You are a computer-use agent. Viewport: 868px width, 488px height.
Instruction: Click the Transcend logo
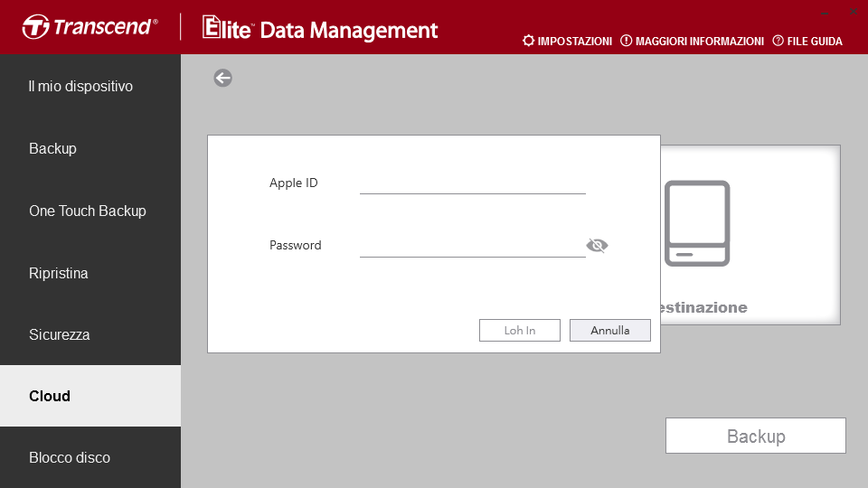pos(90,26)
